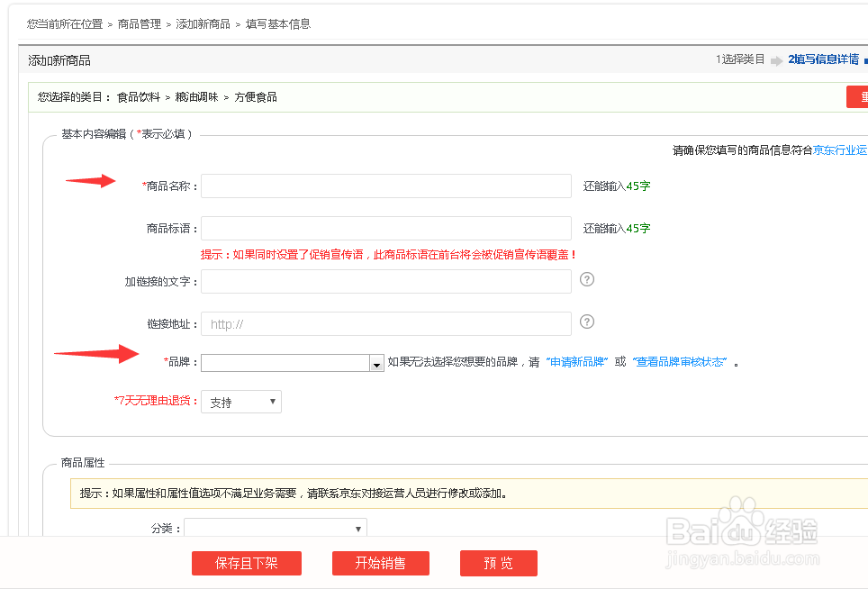Click the 加链接的文字 text field
This screenshot has width=868, height=589.
(x=385, y=280)
